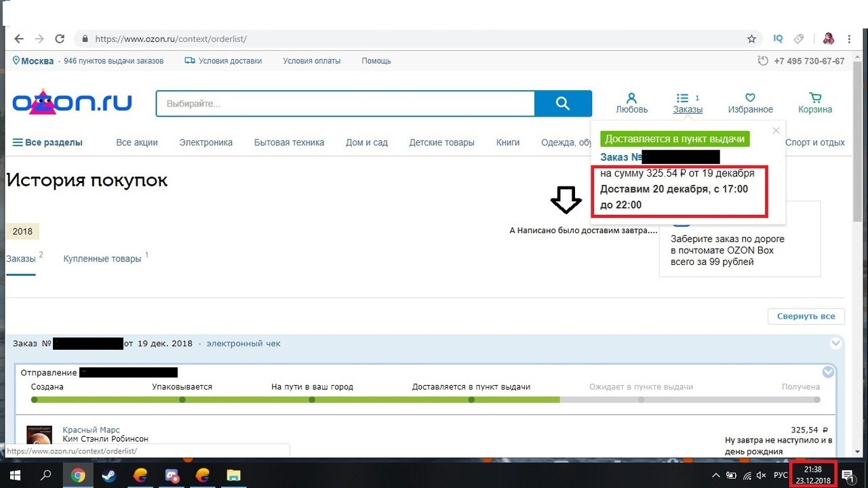Viewport: 868px width, 488px height.
Task: Open the Любовь profile icon
Action: (631, 103)
